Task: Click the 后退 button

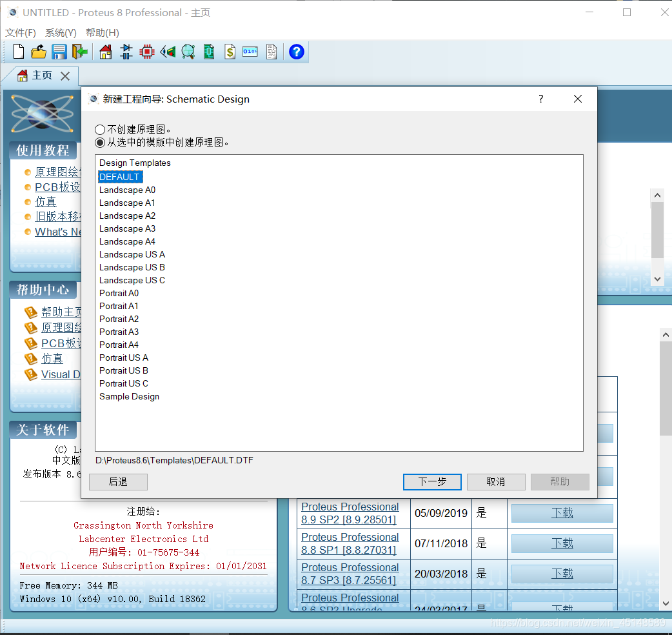Action: tap(118, 481)
